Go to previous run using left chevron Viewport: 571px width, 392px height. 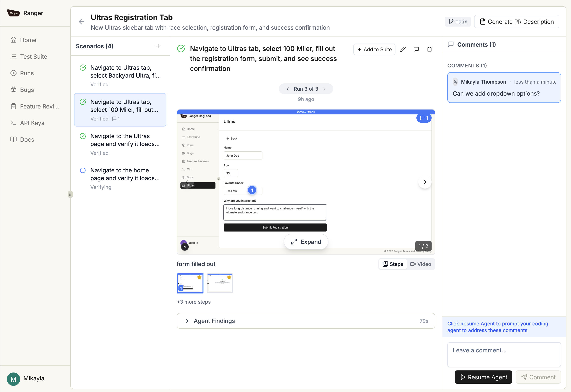(x=287, y=89)
